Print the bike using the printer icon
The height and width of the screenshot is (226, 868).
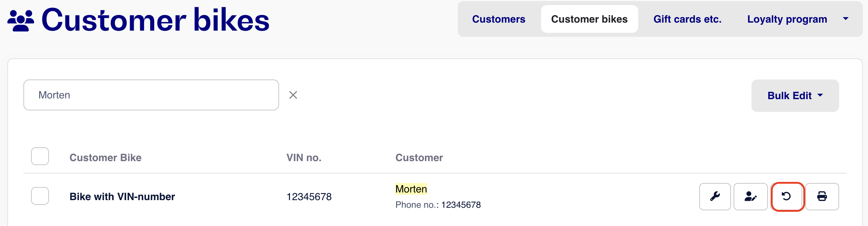(x=822, y=196)
